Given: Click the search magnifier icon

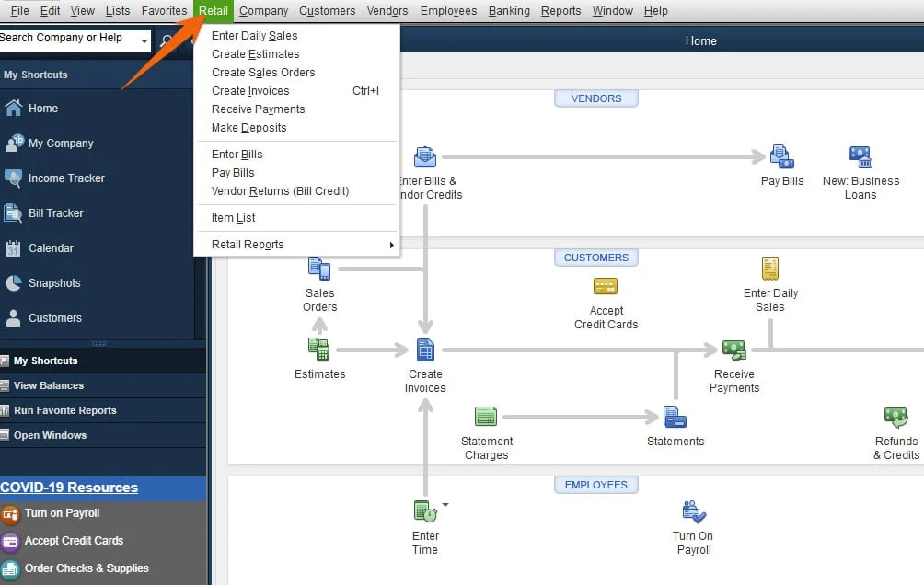Looking at the screenshot, I should 167,40.
